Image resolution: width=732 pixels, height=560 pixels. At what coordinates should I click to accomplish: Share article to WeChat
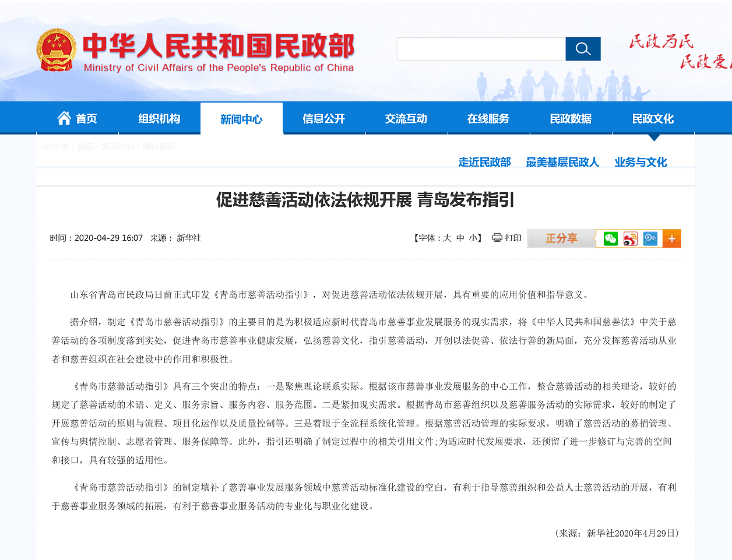(x=610, y=238)
